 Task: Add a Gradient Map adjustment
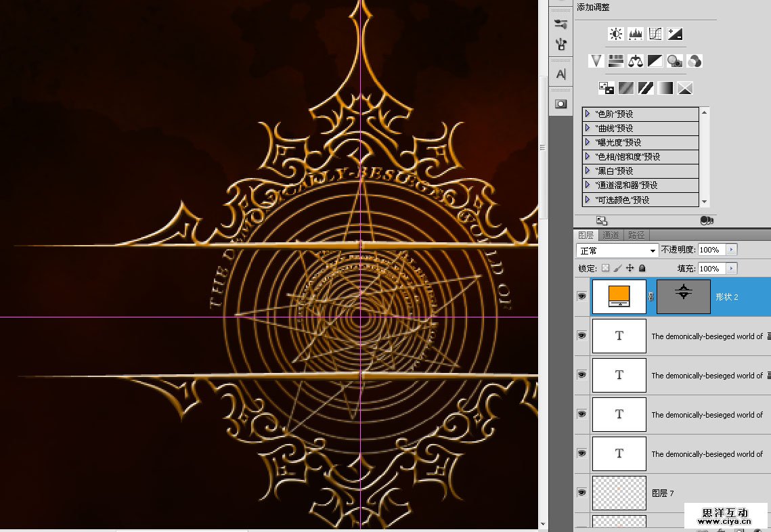coord(666,88)
